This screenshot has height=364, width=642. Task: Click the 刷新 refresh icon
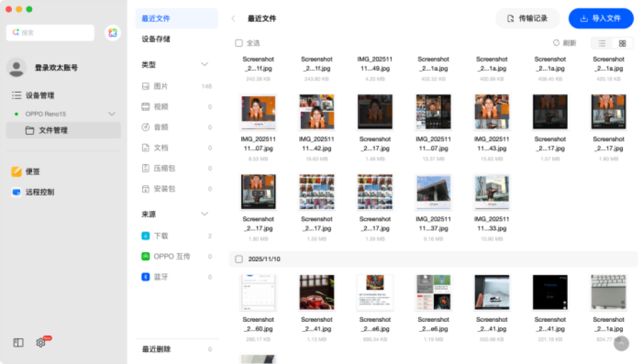[556, 43]
